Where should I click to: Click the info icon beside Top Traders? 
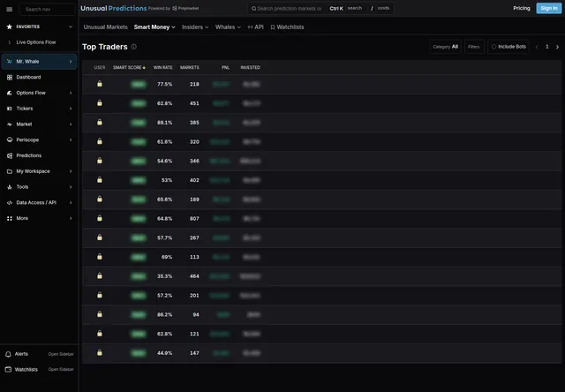pos(133,47)
